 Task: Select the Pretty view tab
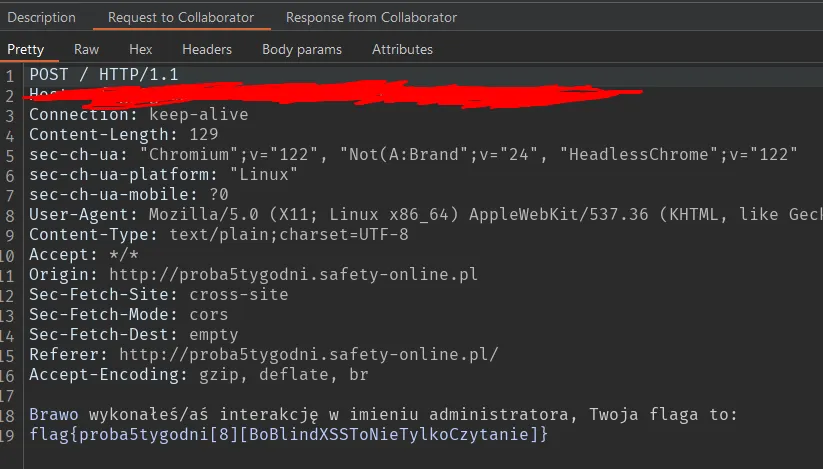pyautogui.click(x=25, y=49)
